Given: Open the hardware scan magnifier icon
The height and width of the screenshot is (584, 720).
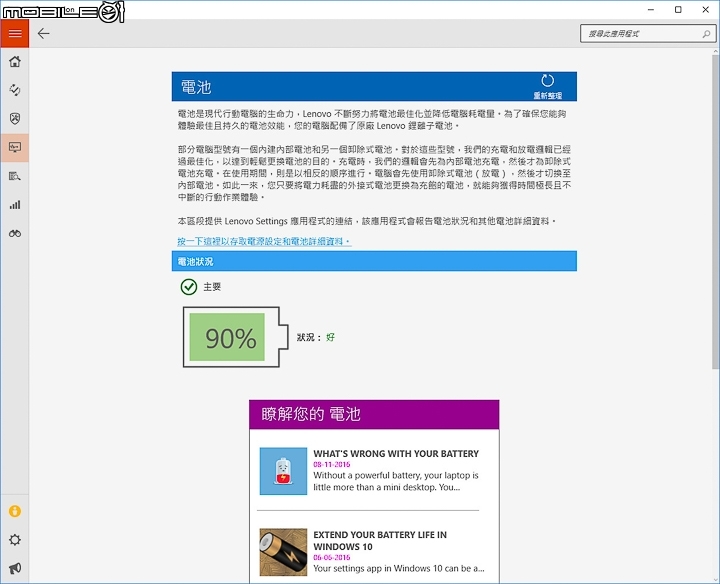Looking at the screenshot, I should [15, 176].
